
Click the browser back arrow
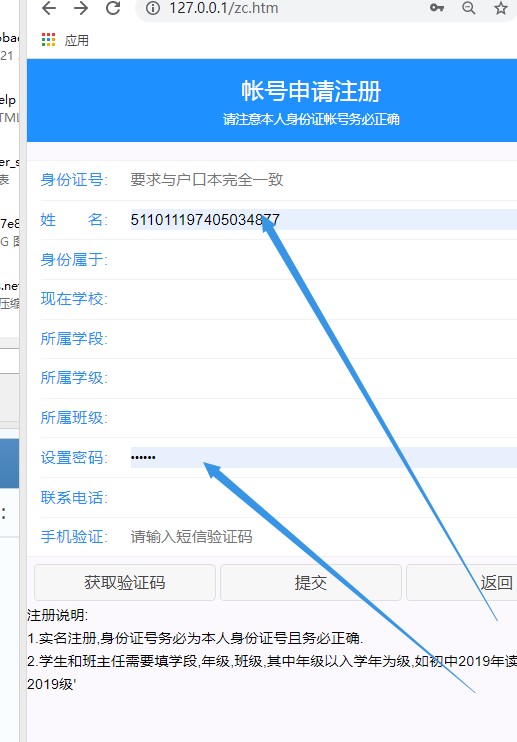49,8
